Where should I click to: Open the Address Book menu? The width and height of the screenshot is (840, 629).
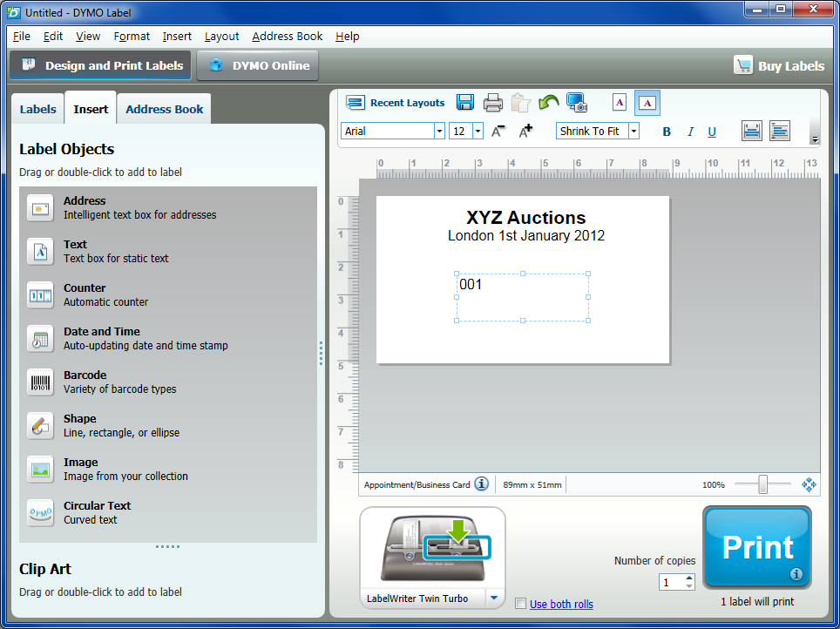click(288, 36)
